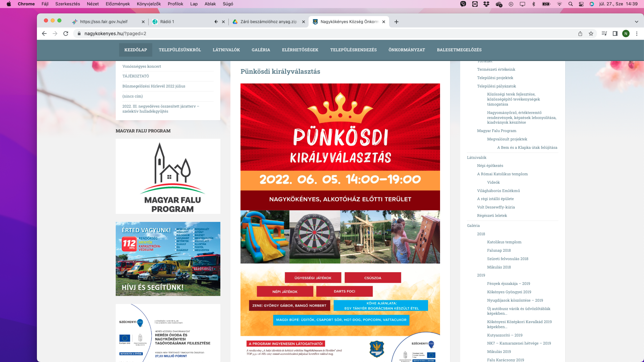Open Chrome three-dot menu
644x362 pixels.
point(637,34)
